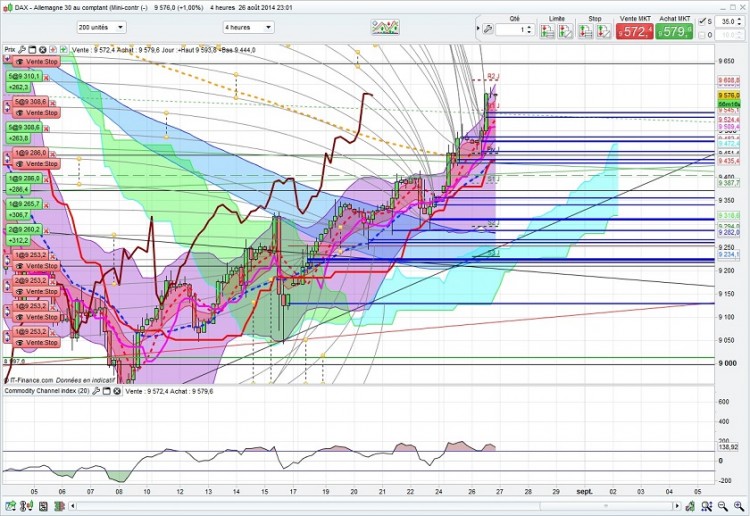Open the Prix panel wrench settings
Screen dimensions: 750x516
(x=22, y=50)
